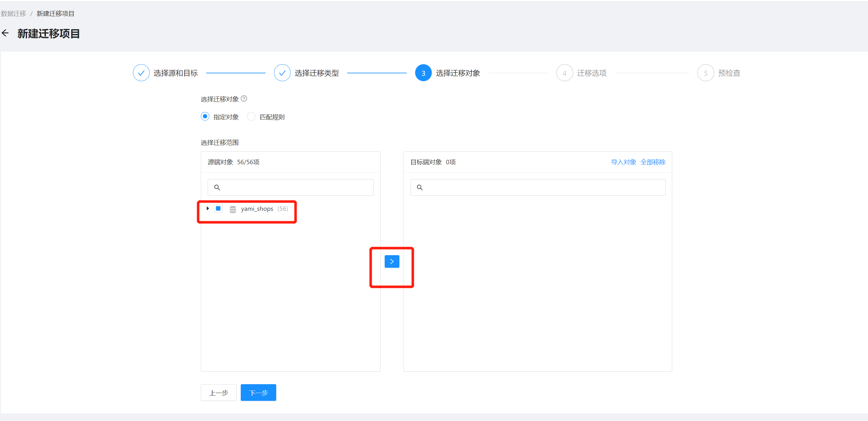Toggle the yami_shops checkbox
868x421 pixels.
[x=218, y=209]
